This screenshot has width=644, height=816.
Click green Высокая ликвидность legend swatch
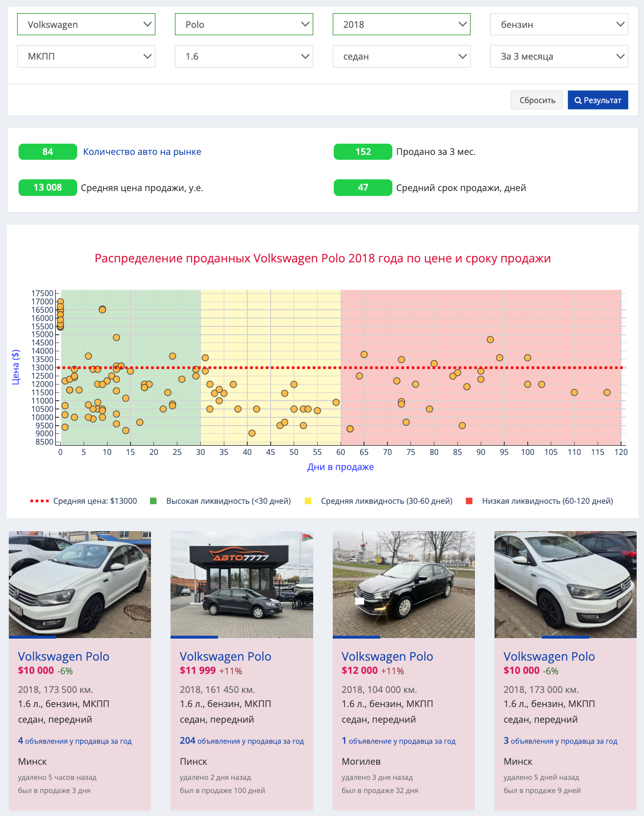pos(153,501)
